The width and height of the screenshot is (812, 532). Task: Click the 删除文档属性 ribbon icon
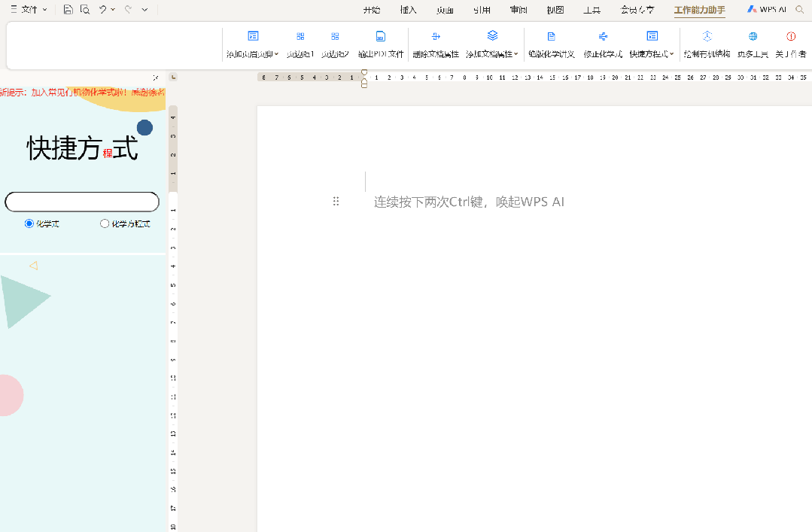(x=436, y=37)
